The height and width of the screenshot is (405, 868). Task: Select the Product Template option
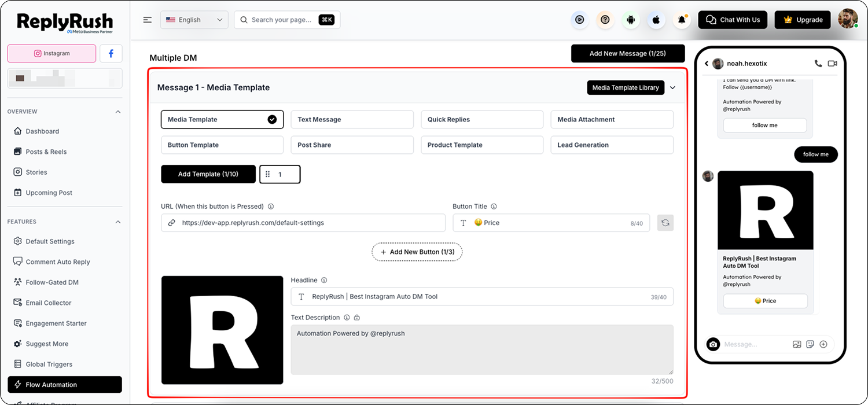click(482, 145)
